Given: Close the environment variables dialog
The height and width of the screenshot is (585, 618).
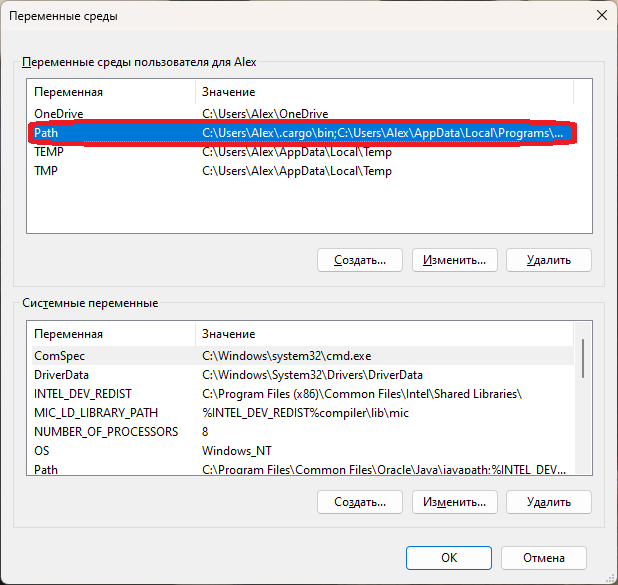Looking at the screenshot, I should [x=601, y=16].
